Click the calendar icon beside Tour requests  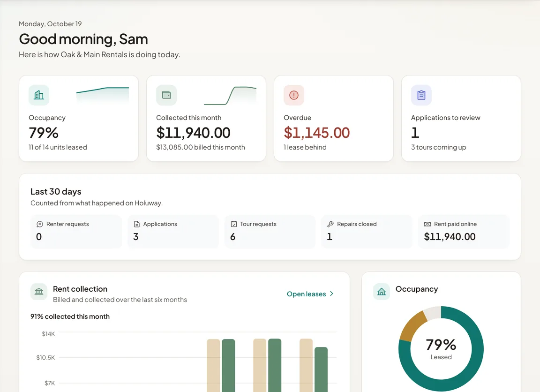click(x=233, y=224)
